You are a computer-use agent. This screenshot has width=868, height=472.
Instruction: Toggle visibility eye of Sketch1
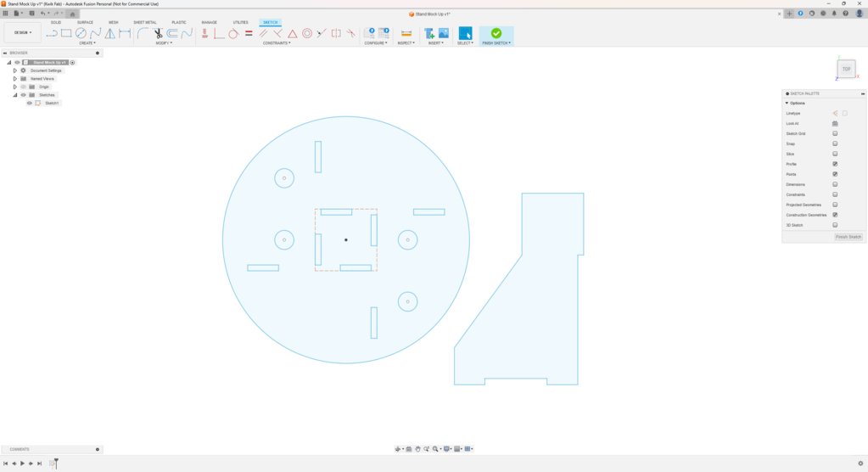(x=30, y=103)
